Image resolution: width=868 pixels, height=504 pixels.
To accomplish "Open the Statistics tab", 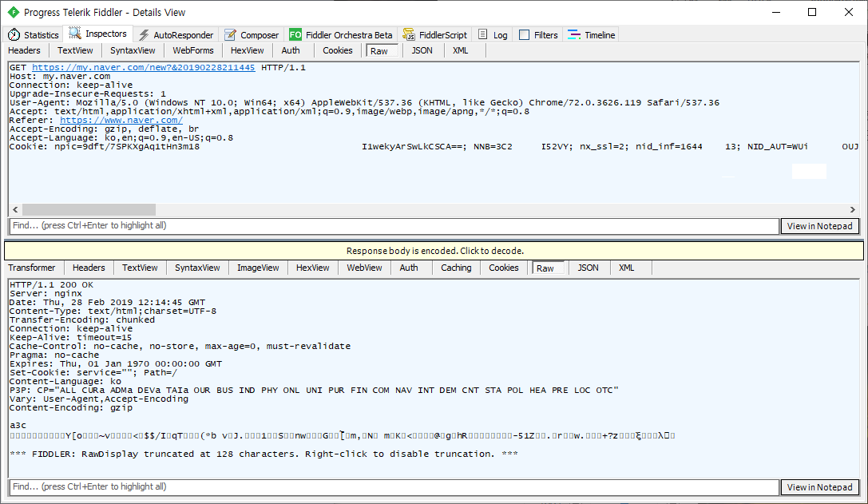I will [x=34, y=35].
